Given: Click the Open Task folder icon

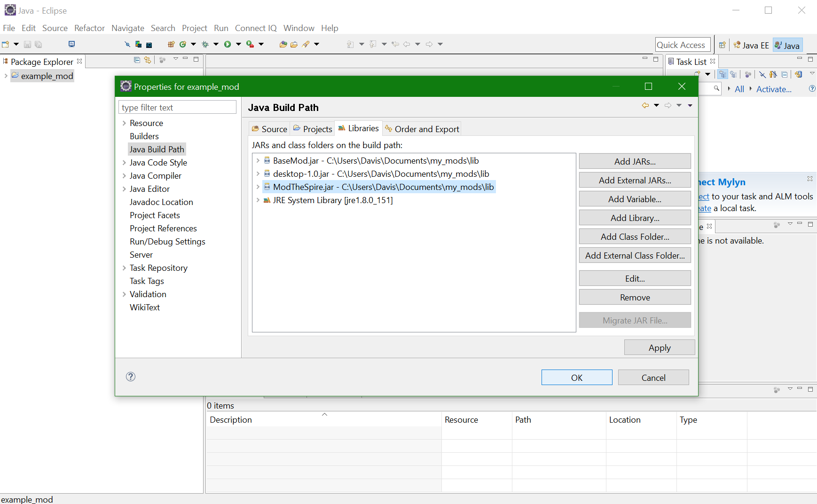Looking at the screenshot, I should point(294,44).
